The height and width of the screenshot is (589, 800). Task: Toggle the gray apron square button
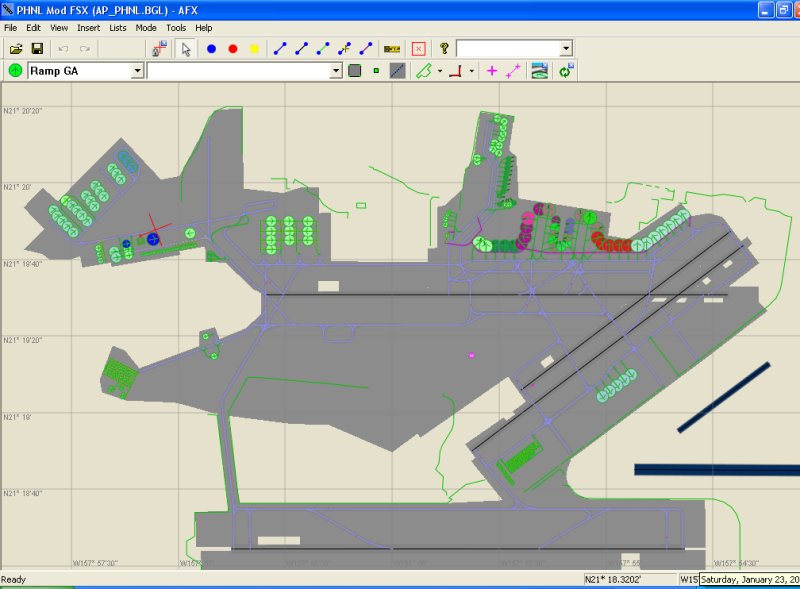(354, 71)
